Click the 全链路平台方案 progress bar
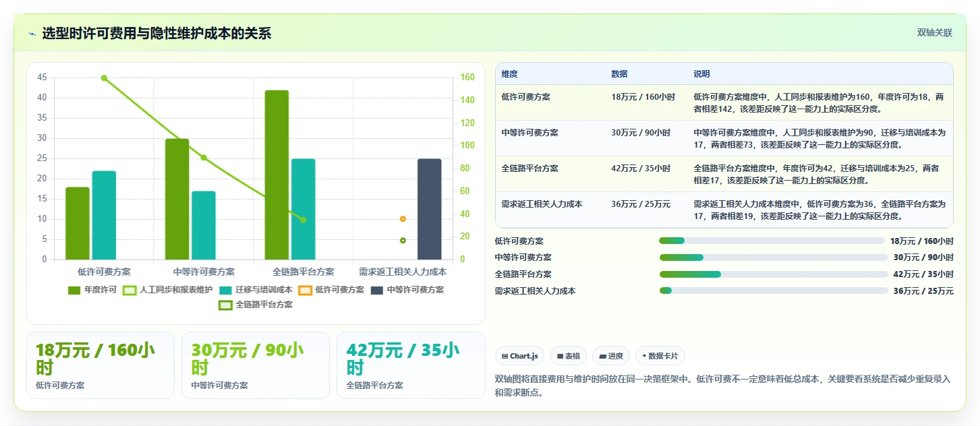 tap(774, 274)
